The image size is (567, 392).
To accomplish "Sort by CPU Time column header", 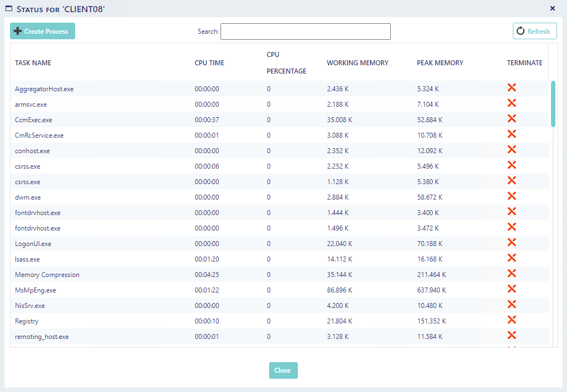I will click(209, 63).
